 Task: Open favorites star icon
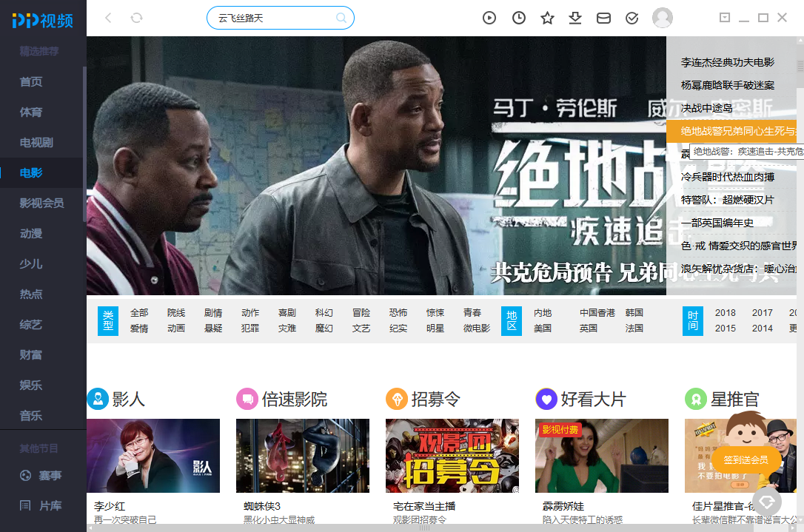point(548,18)
